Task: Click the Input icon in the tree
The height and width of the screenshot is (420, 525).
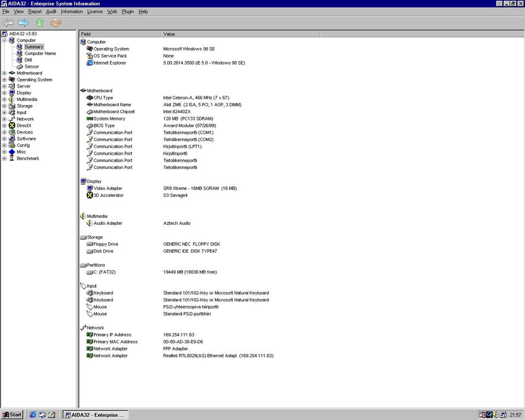Action: point(11,113)
